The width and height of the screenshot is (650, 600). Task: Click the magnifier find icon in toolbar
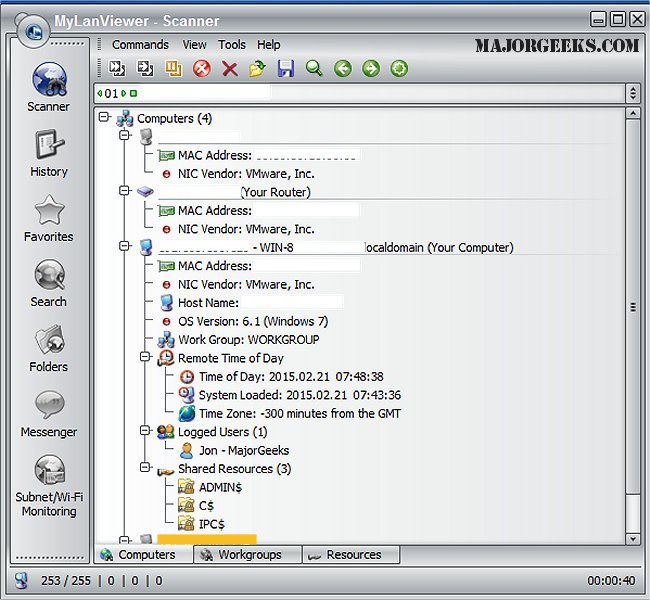point(314,69)
